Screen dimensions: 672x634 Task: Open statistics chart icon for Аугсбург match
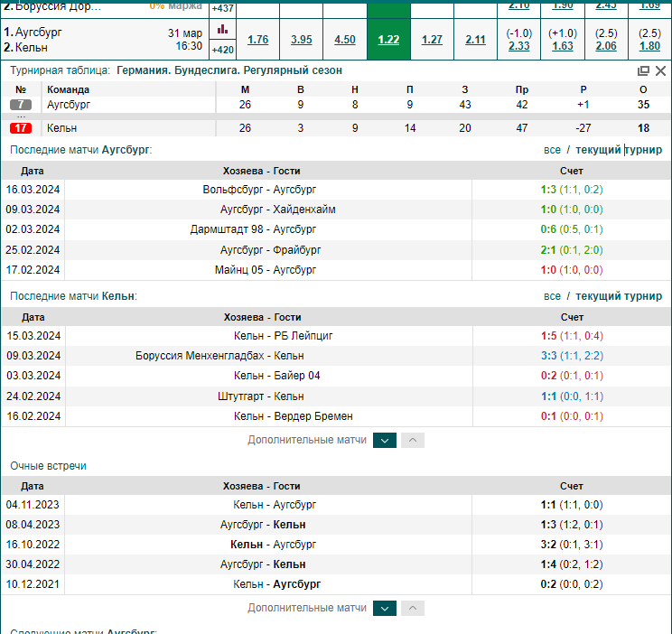tap(222, 29)
